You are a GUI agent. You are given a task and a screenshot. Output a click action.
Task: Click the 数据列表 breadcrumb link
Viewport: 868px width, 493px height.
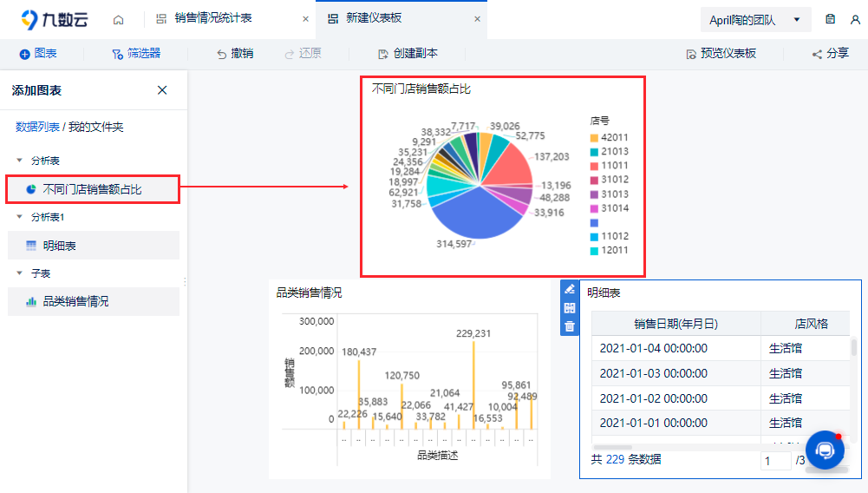coord(37,127)
